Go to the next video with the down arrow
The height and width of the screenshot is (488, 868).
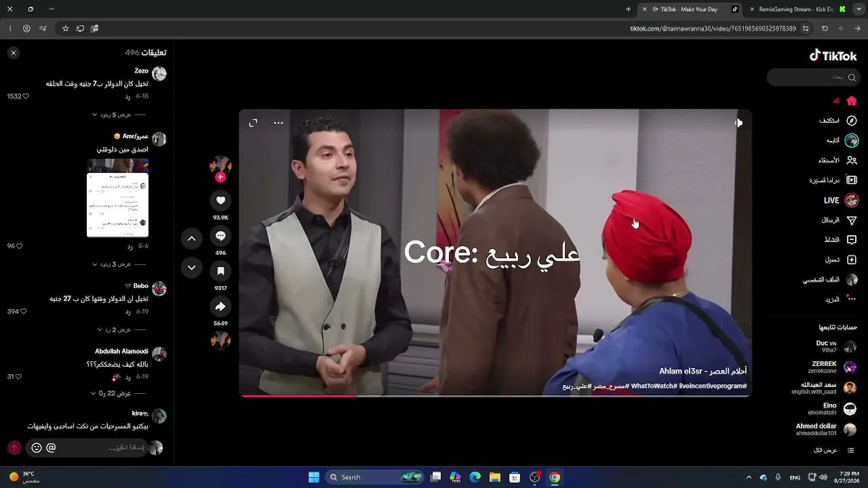click(191, 268)
